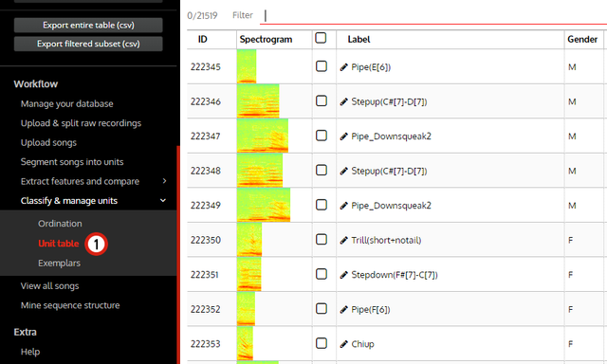Go to Upload & split raw recordings
The width and height of the screenshot is (607, 364).
[81, 123]
